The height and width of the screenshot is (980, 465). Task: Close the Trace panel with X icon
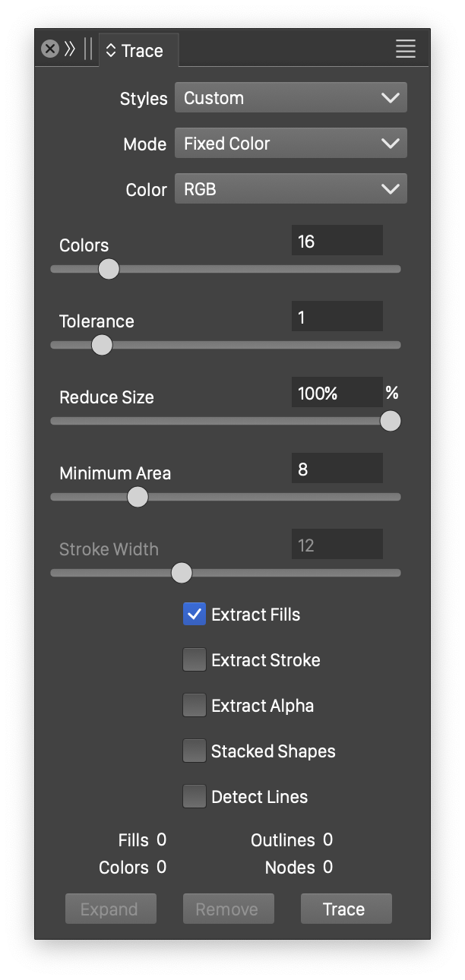50,49
